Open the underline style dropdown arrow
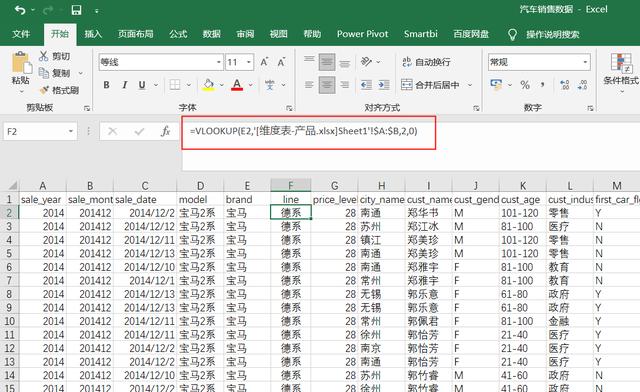This screenshot has width=640, height=392. (x=156, y=85)
